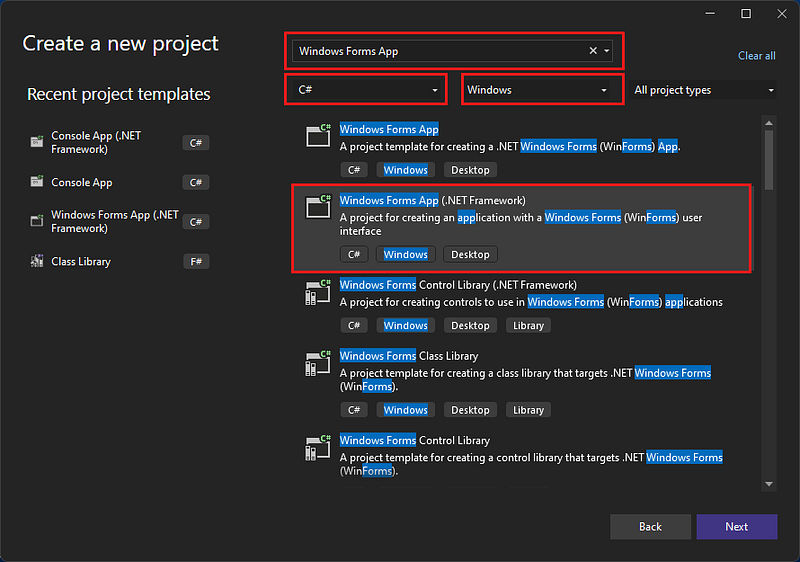
Task: Click Library tag under Windows Forms Class Library
Action: coord(528,410)
